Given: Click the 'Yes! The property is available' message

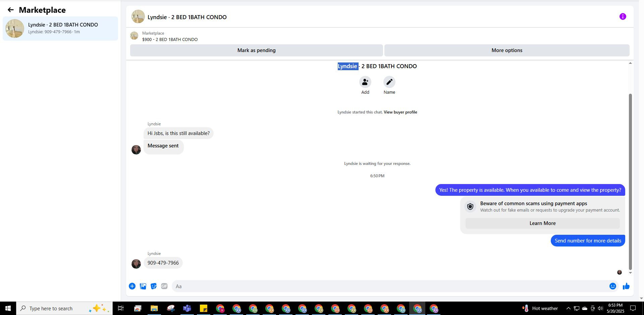Looking at the screenshot, I should [530, 190].
